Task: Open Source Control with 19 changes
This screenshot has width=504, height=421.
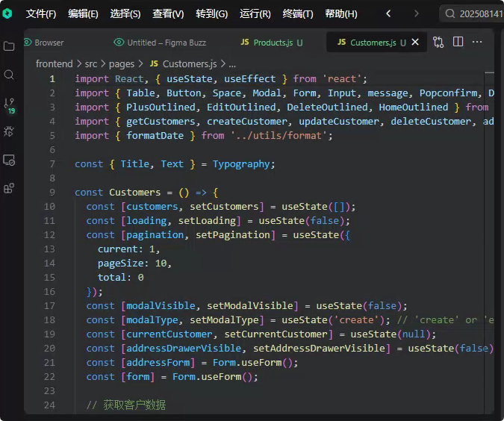Action: (9, 105)
